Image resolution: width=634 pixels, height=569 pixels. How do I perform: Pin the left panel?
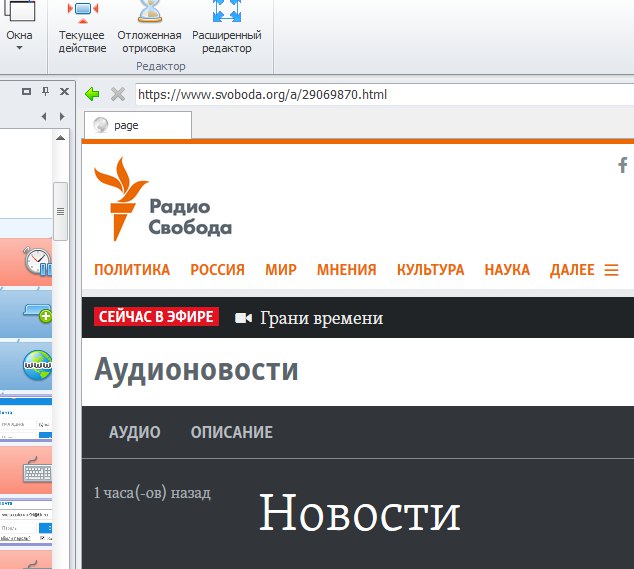tap(46, 92)
